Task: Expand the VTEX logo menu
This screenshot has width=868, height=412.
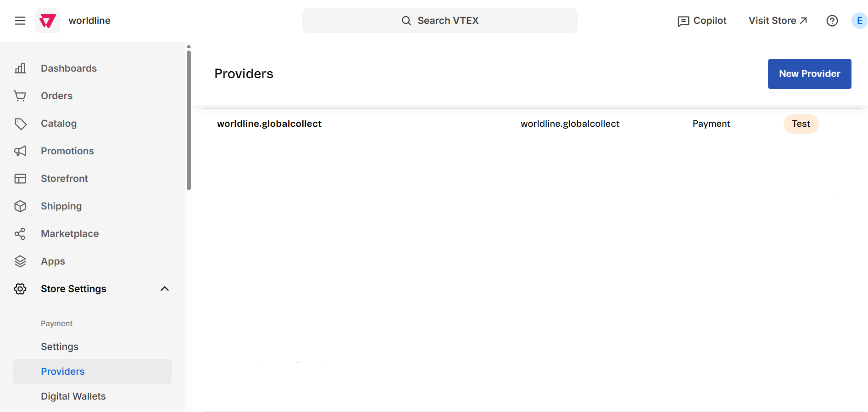Action: [47, 20]
